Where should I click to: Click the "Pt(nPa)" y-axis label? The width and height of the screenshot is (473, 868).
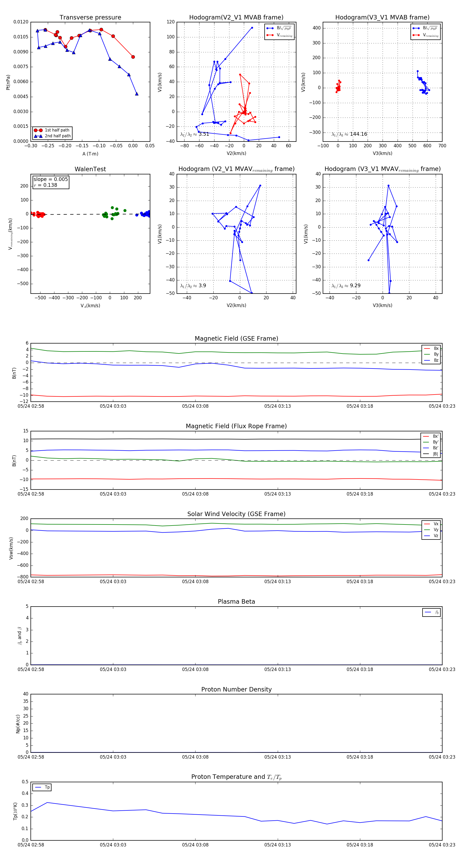tap(8, 82)
